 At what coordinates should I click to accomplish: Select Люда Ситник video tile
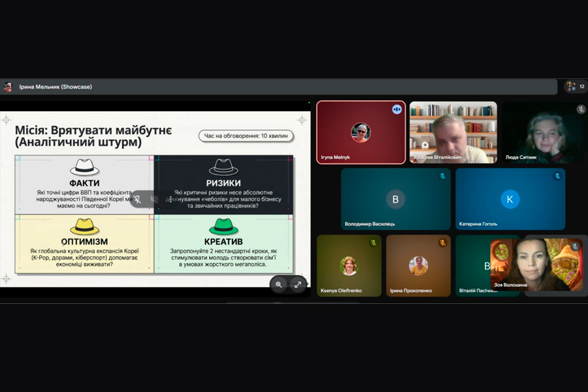(545, 133)
